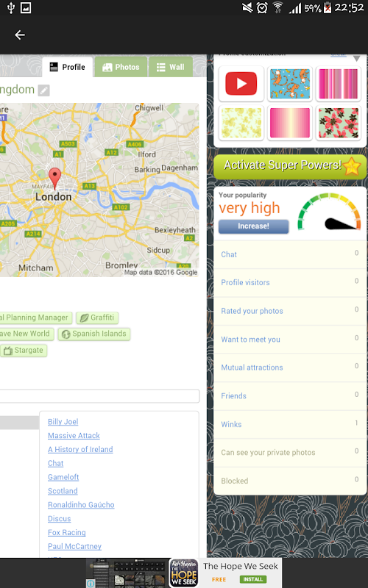Click the empty interest search field

click(x=99, y=396)
